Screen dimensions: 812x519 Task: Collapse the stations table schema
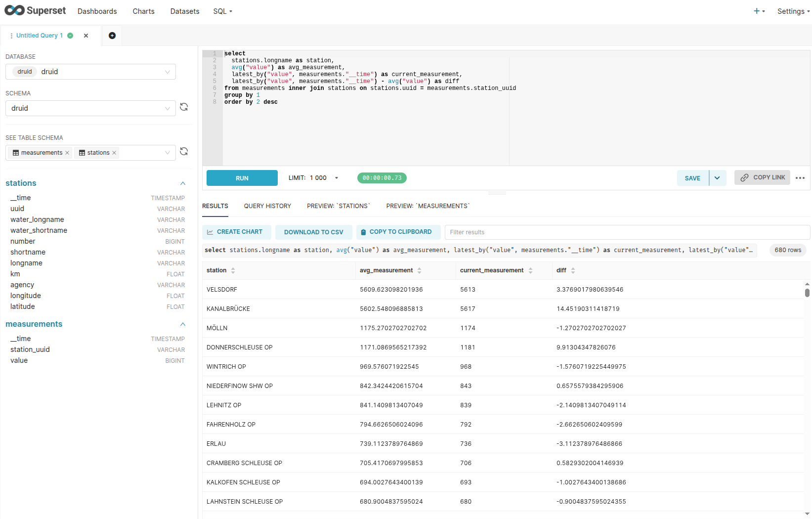(x=183, y=183)
